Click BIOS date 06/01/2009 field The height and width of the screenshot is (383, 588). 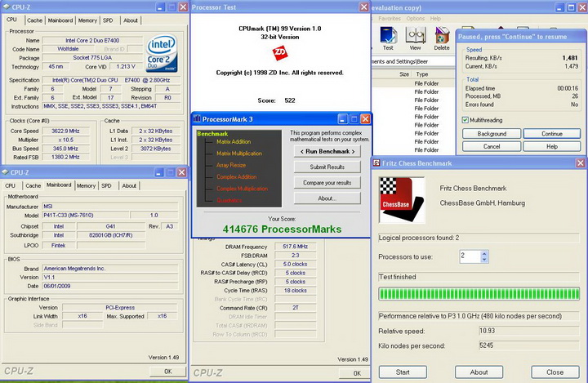[110, 286]
